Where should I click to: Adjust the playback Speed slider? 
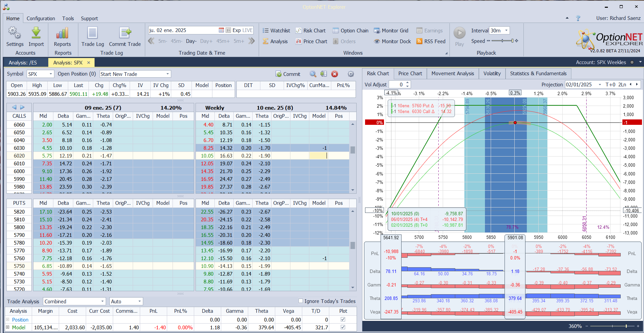pyautogui.click(x=503, y=41)
